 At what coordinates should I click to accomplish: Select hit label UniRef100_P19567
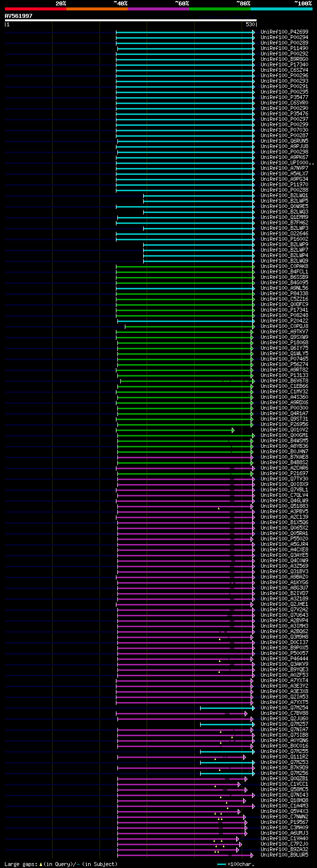coord(284,822)
